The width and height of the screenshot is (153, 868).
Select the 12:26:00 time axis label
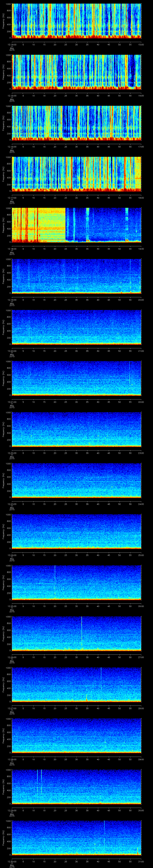coord(12,657)
